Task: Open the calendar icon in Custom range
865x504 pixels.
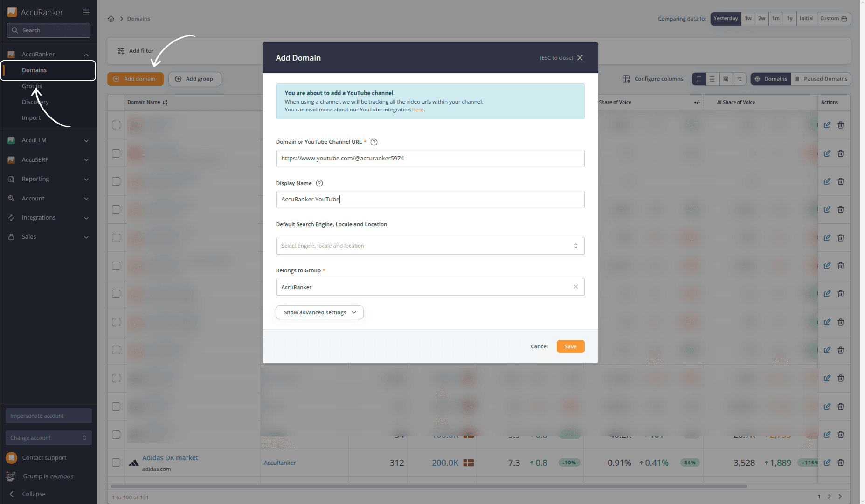Action: (x=844, y=19)
